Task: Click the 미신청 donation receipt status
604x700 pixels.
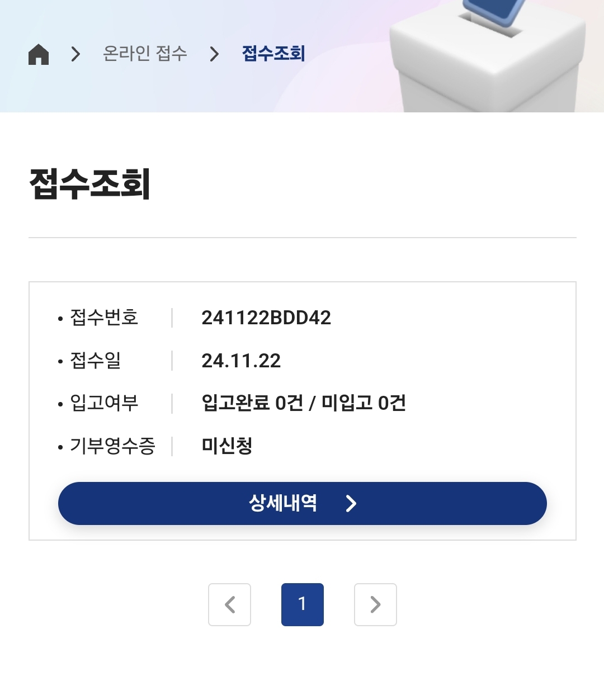Action: pos(227,446)
